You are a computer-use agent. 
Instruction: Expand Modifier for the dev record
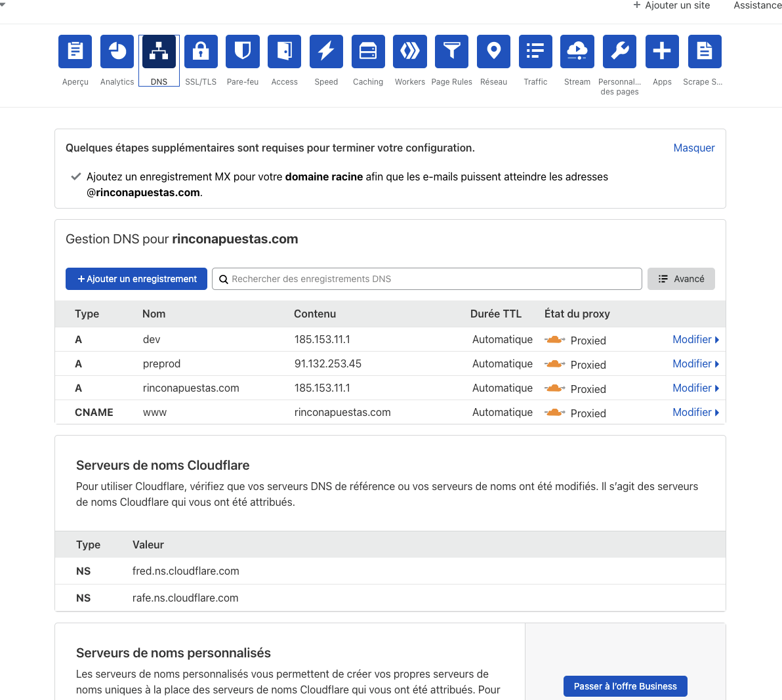point(695,340)
